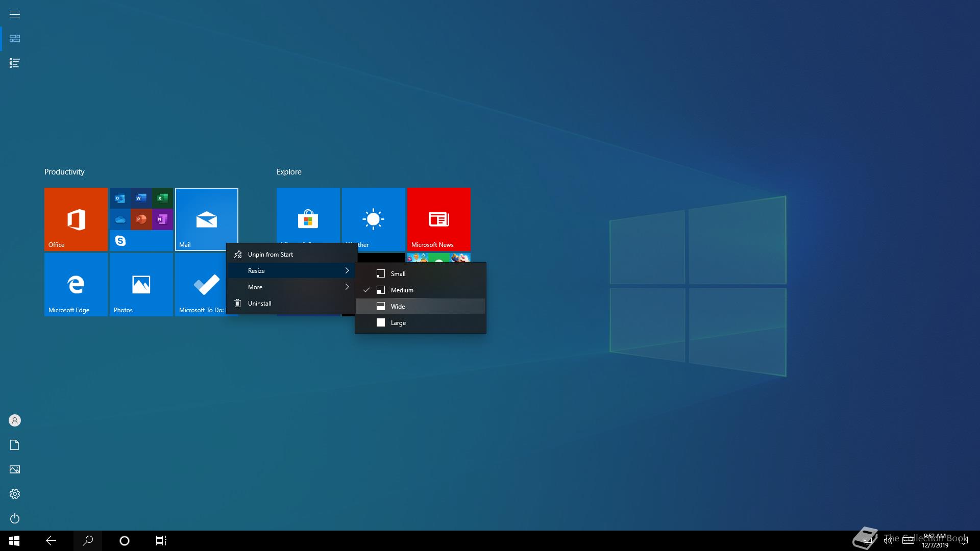Switch to Pinned tiles view
The height and width of the screenshot is (551, 980).
[x=15, y=39]
